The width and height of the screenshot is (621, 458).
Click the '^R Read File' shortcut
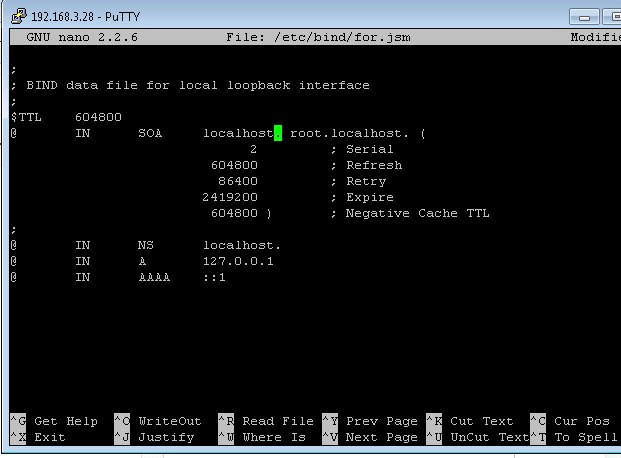266,421
